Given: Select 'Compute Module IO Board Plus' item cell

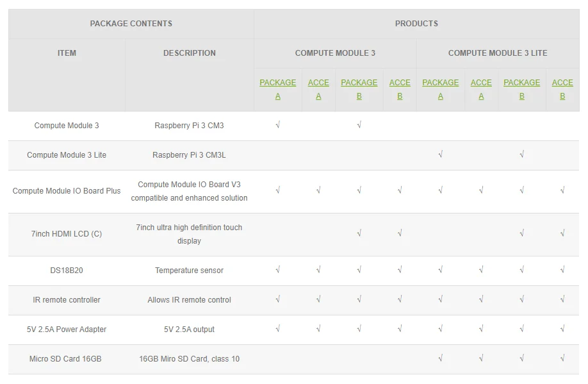Looking at the screenshot, I should pyautogui.click(x=67, y=191).
